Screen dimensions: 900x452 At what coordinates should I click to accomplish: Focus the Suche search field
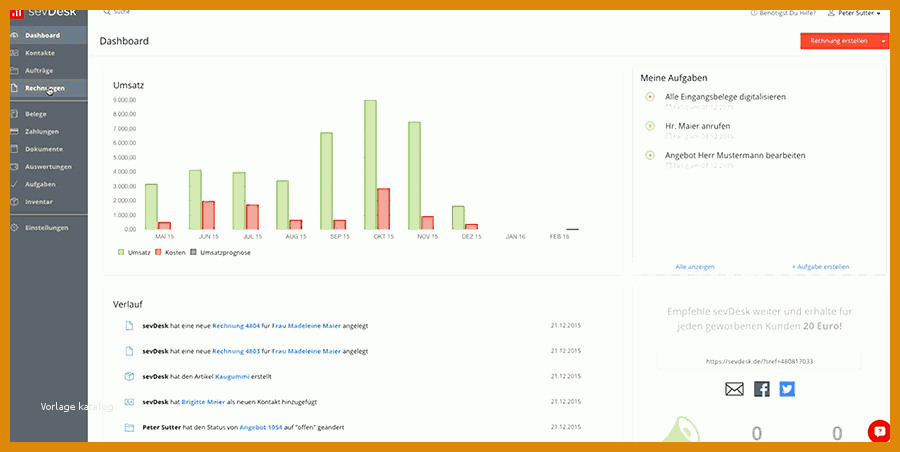point(122,11)
